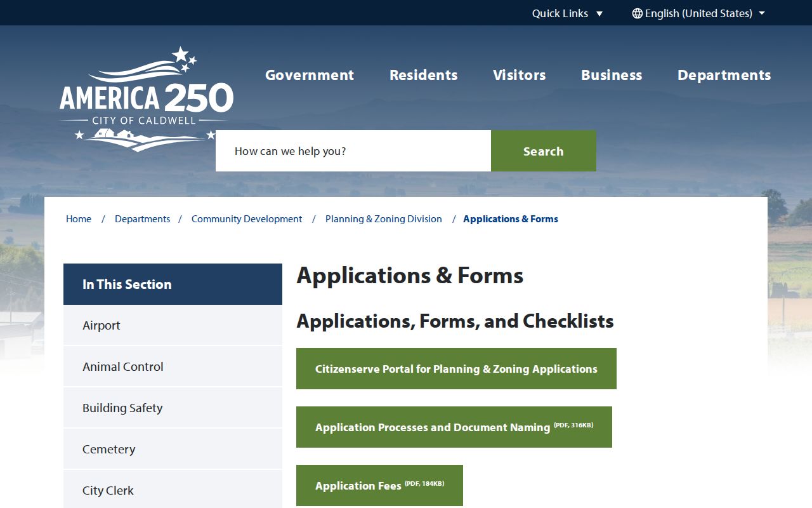Open Animal Control from the sidebar
The height and width of the screenshot is (508, 812).
point(173,366)
